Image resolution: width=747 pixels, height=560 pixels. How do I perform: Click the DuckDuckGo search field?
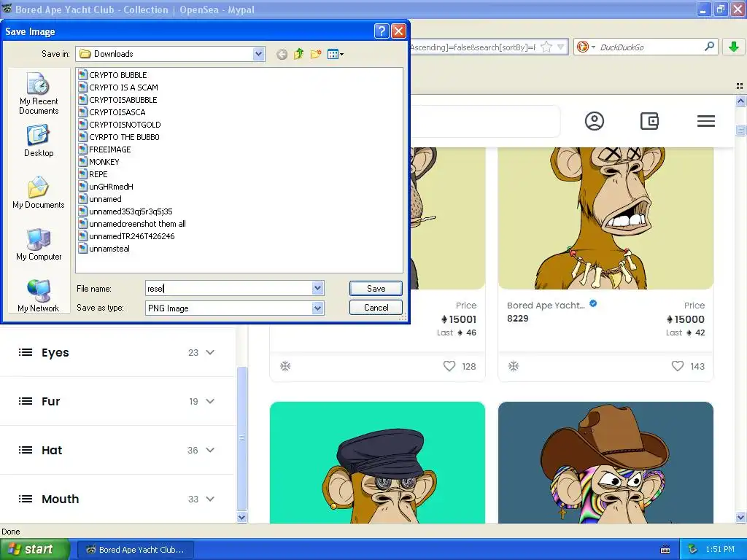(649, 47)
